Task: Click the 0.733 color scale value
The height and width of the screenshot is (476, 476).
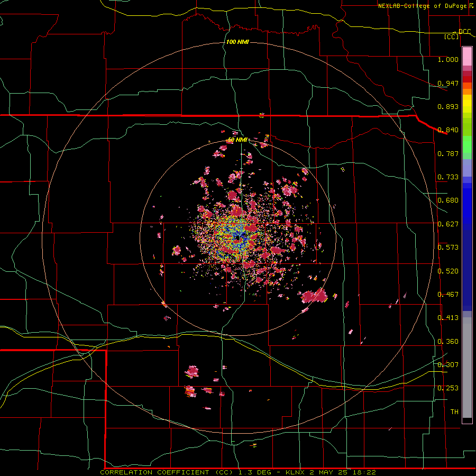Action: pyautogui.click(x=448, y=177)
